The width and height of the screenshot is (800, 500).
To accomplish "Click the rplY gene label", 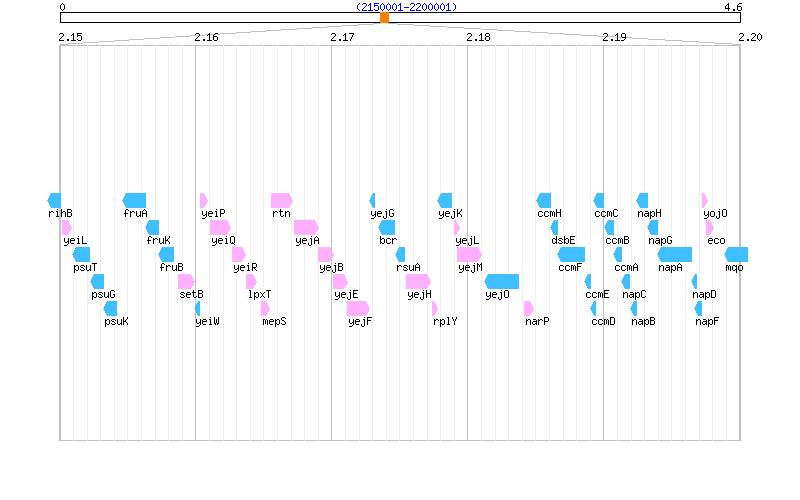I will click(x=445, y=321).
